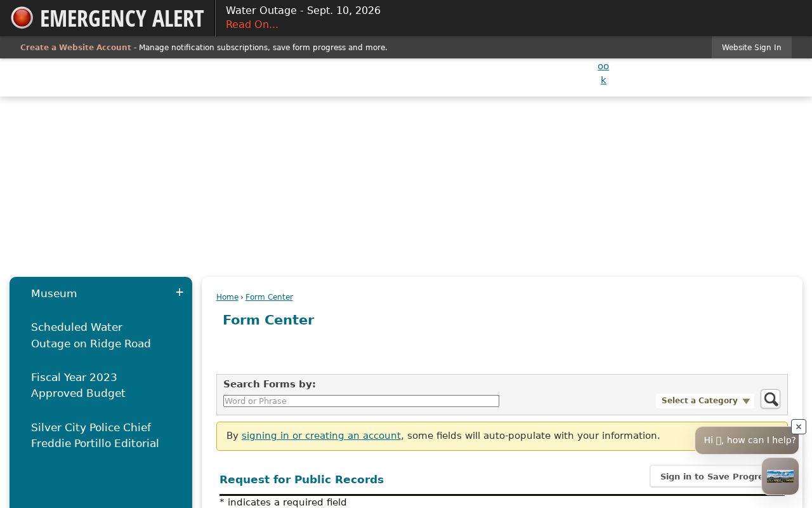
Task: Open the Museum sidebar item
Action: (x=54, y=293)
